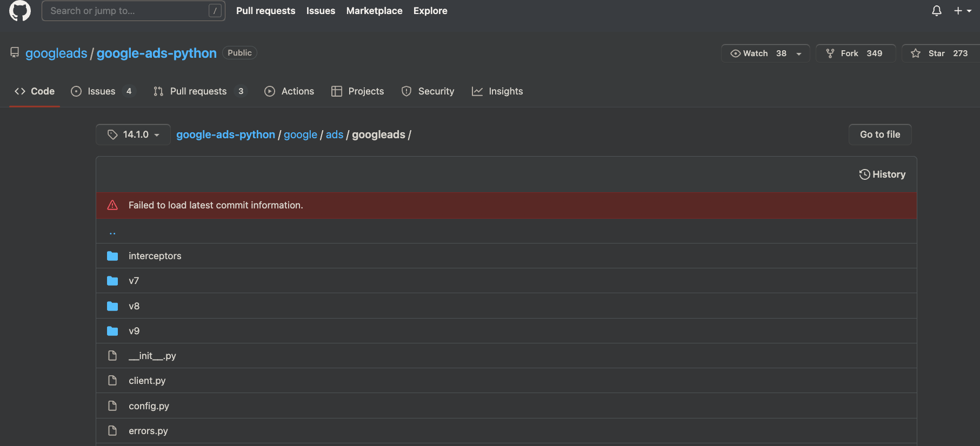Click the Insights tab graph icon
980x446 pixels.
point(477,91)
